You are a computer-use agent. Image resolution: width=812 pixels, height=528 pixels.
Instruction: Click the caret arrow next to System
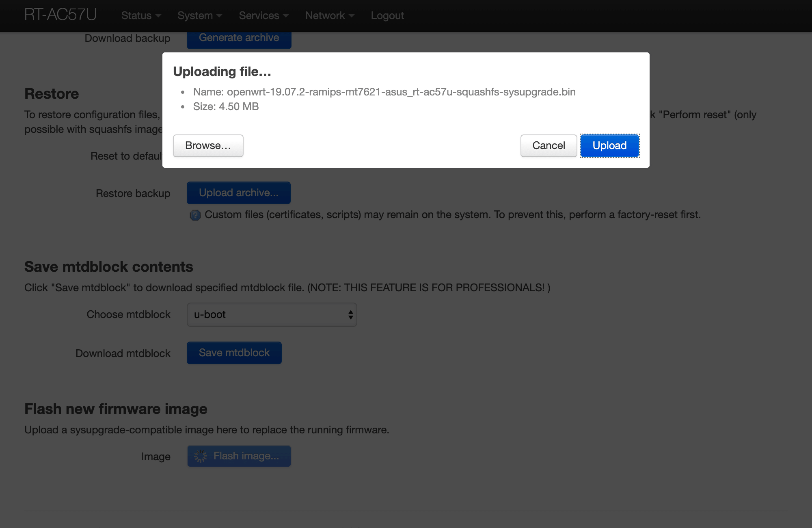click(219, 16)
